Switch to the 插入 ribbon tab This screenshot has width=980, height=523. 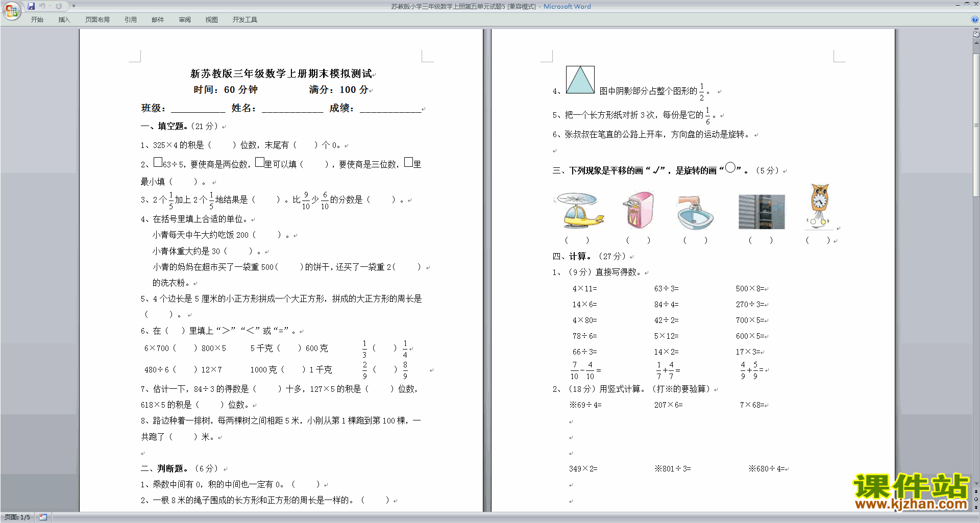64,20
